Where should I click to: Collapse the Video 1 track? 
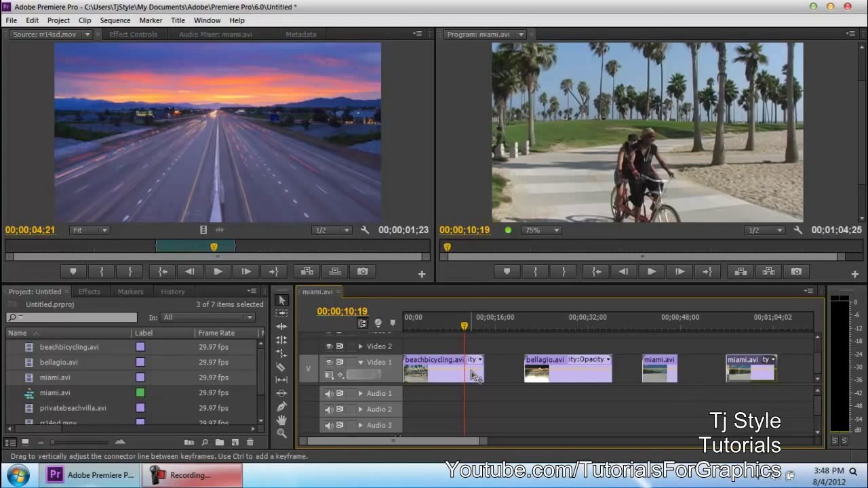coord(361,363)
